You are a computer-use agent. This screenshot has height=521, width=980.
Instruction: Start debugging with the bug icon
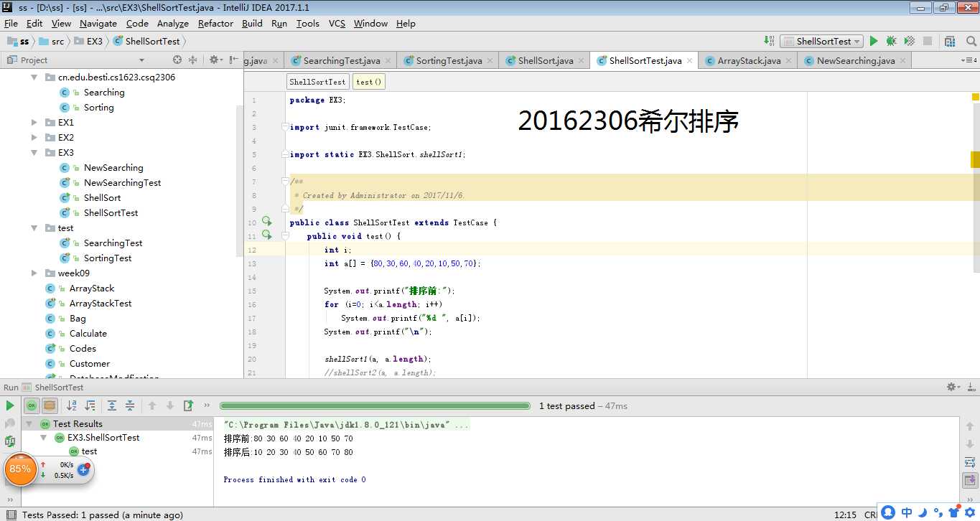coord(891,42)
